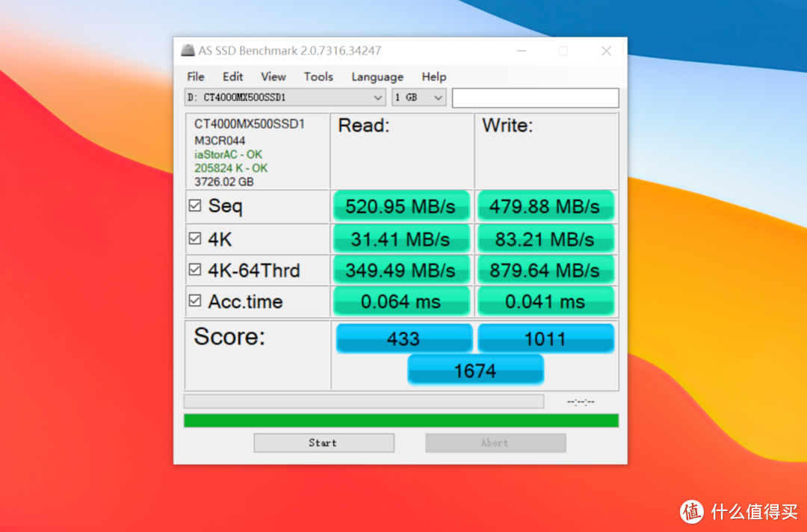Click the read Acc.time result 0.064 ms
The width and height of the screenshot is (807, 532).
pyautogui.click(x=401, y=301)
